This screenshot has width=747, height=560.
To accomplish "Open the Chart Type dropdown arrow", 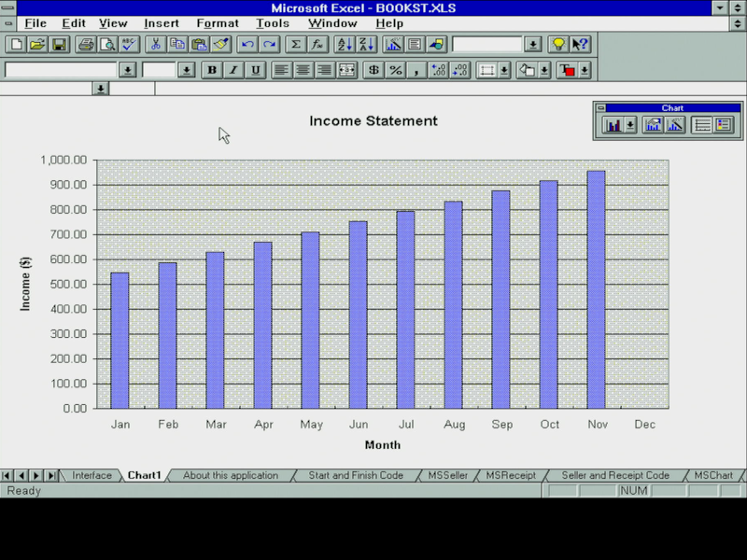I will pos(630,125).
